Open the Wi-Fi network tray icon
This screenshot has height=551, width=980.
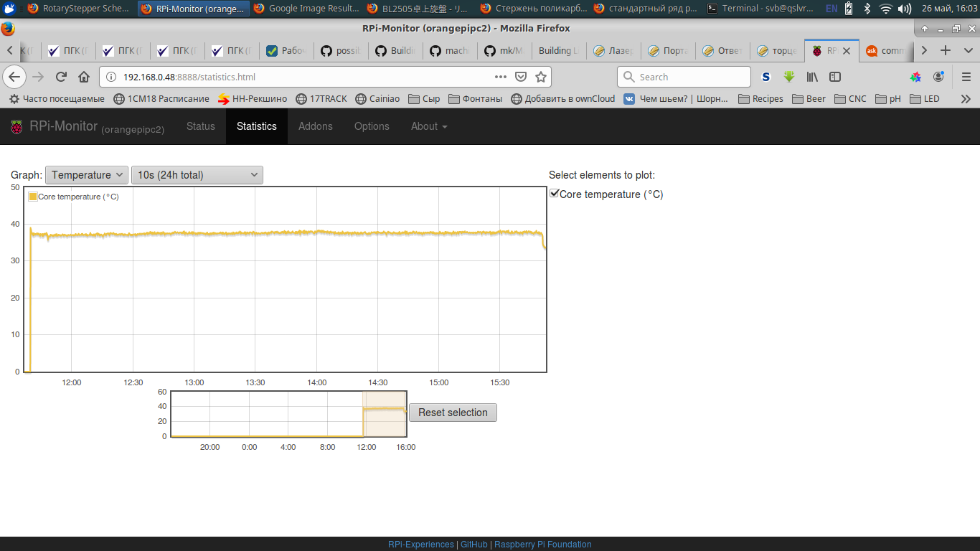coord(886,9)
